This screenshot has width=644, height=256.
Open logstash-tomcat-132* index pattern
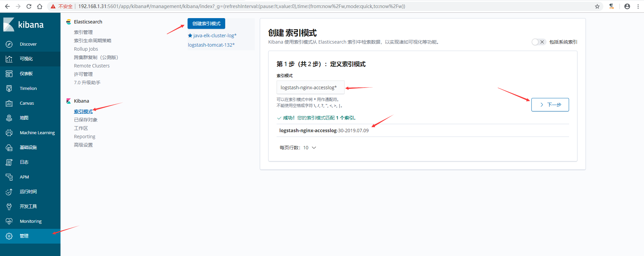[x=211, y=45]
